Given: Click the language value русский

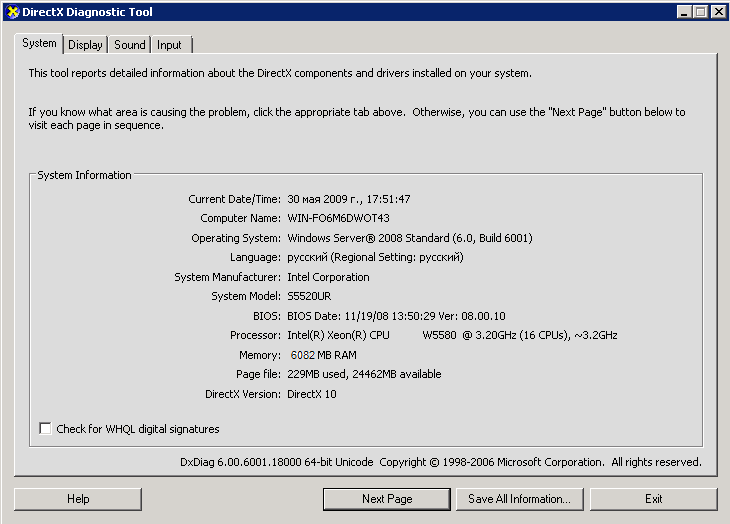Looking at the screenshot, I should coord(375,257).
